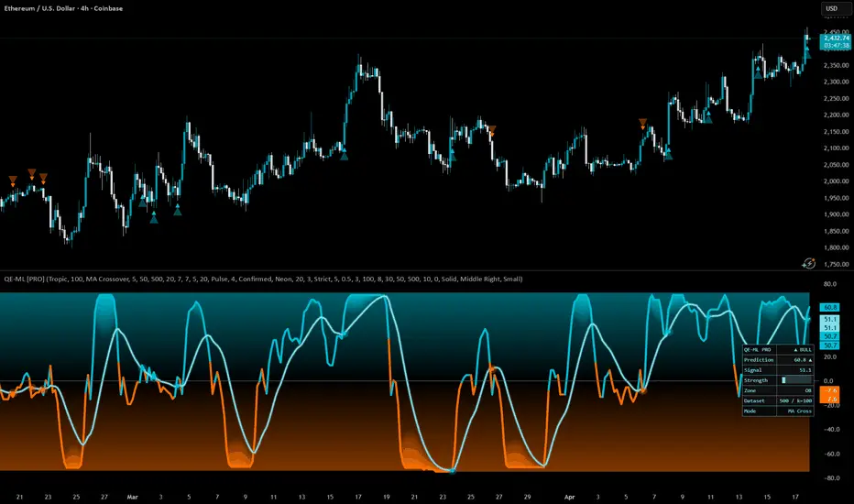This screenshot has height=504, width=854.
Task: Click the Strength progress bar in the table
Action: [x=795, y=380]
